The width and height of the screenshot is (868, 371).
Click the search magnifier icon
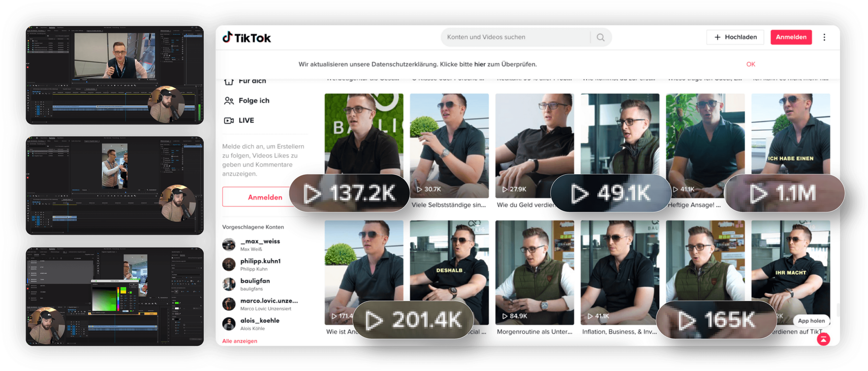[601, 37]
